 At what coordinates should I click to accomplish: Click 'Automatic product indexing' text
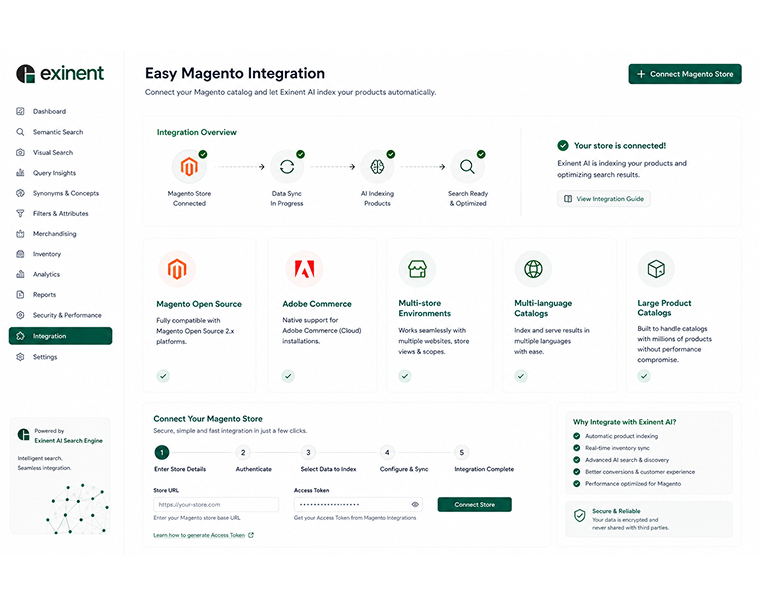click(x=622, y=436)
